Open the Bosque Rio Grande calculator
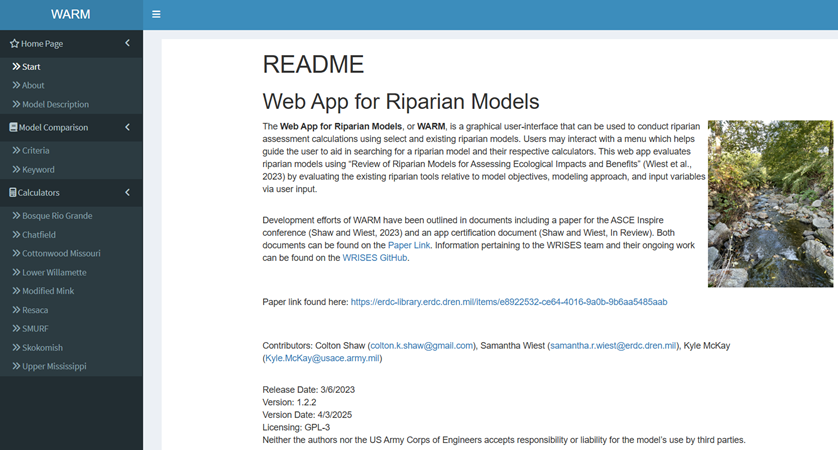This screenshot has width=838, height=450. 71,216
